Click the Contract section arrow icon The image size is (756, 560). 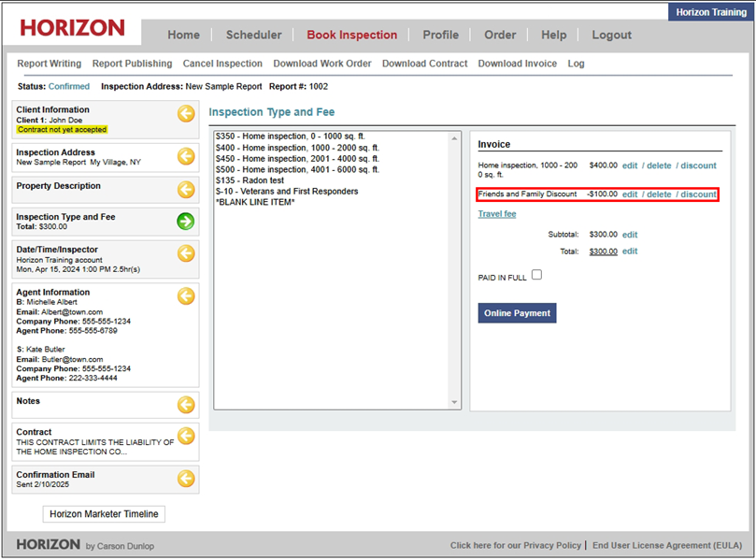click(186, 437)
